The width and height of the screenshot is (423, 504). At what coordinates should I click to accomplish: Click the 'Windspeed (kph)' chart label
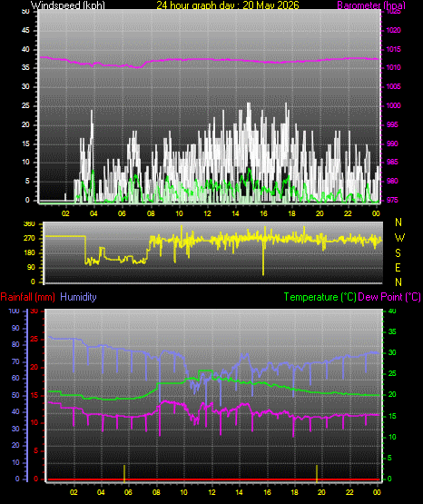[68, 5]
